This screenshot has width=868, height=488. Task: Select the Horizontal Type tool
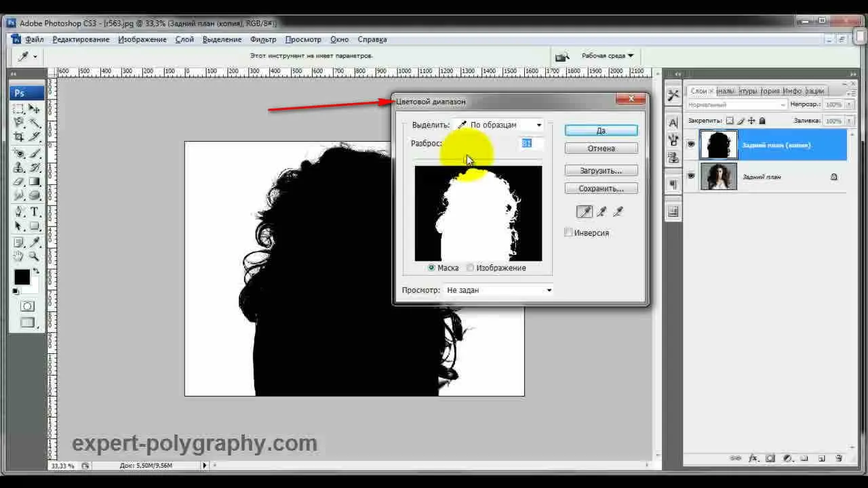pyautogui.click(x=34, y=212)
